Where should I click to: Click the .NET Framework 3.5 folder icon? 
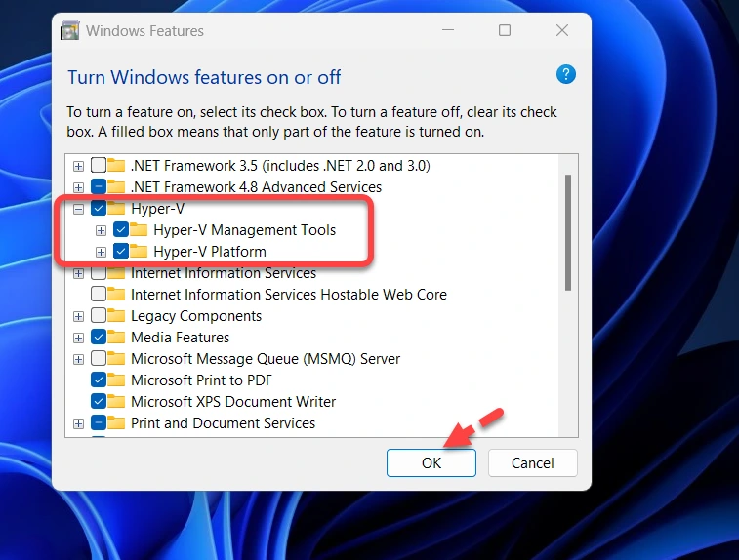pyautogui.click(x=116, y=165)
